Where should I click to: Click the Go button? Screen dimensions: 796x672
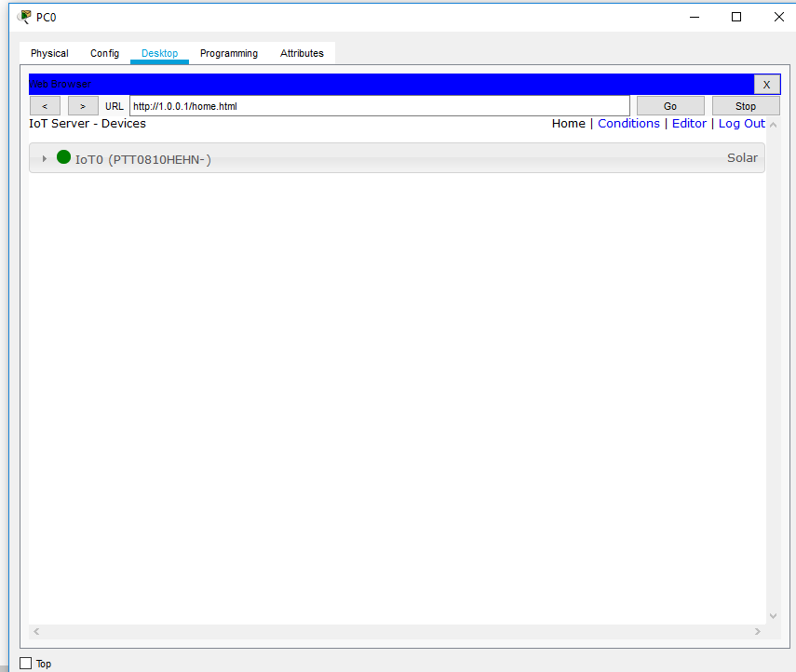point(670,106)
